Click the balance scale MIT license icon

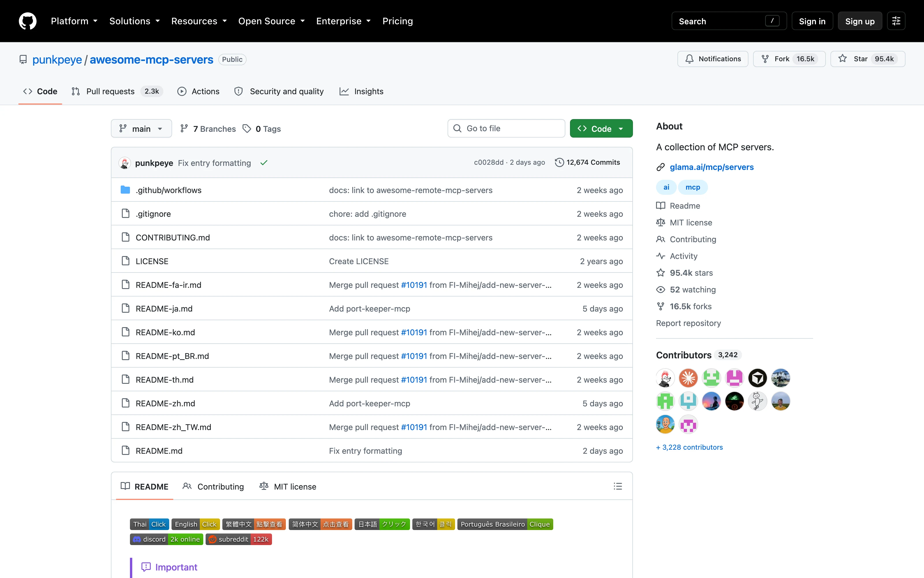coord(661,222)
